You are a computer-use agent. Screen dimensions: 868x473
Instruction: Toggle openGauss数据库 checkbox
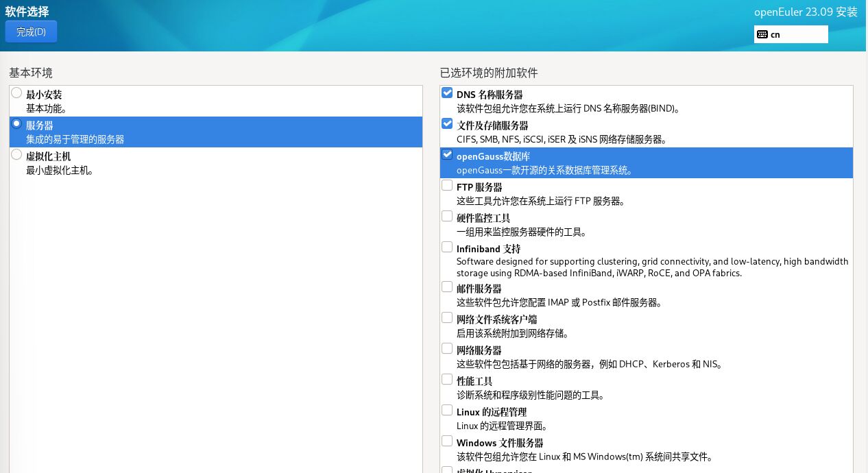point(447,155)
